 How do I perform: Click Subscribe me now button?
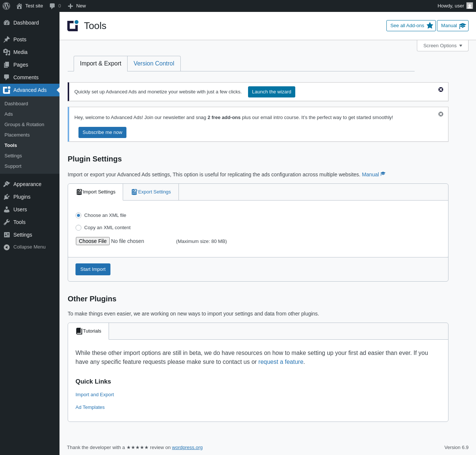pos(102,132)
